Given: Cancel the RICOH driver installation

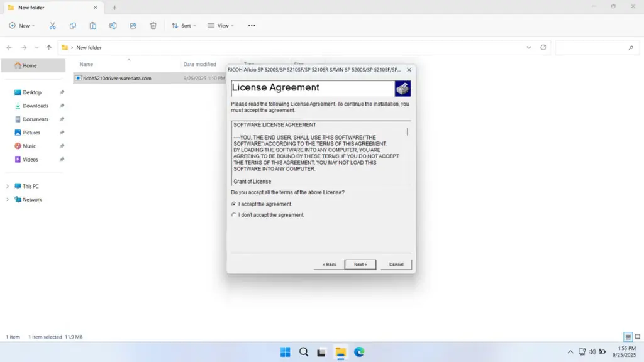Looking at the screenshot, I should (396, 265).
